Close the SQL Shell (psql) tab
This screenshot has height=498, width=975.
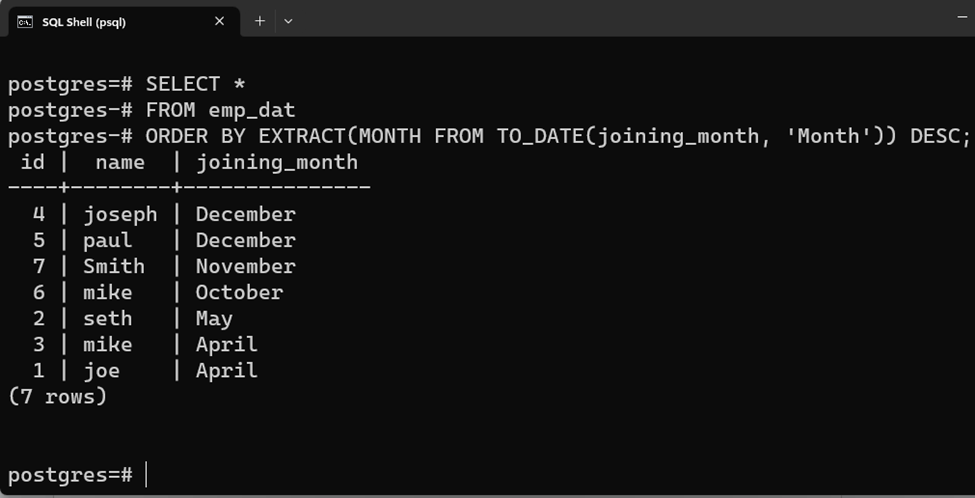pyautogui.click(x=219, y=21)
